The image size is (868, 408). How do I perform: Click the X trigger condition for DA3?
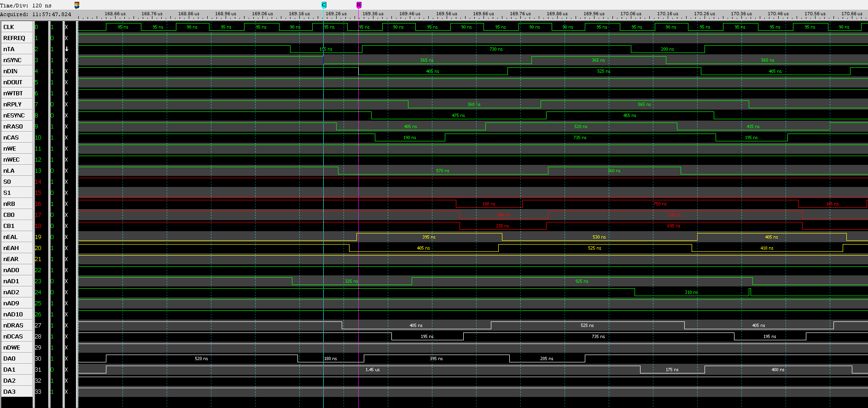(x=67, y=392)
